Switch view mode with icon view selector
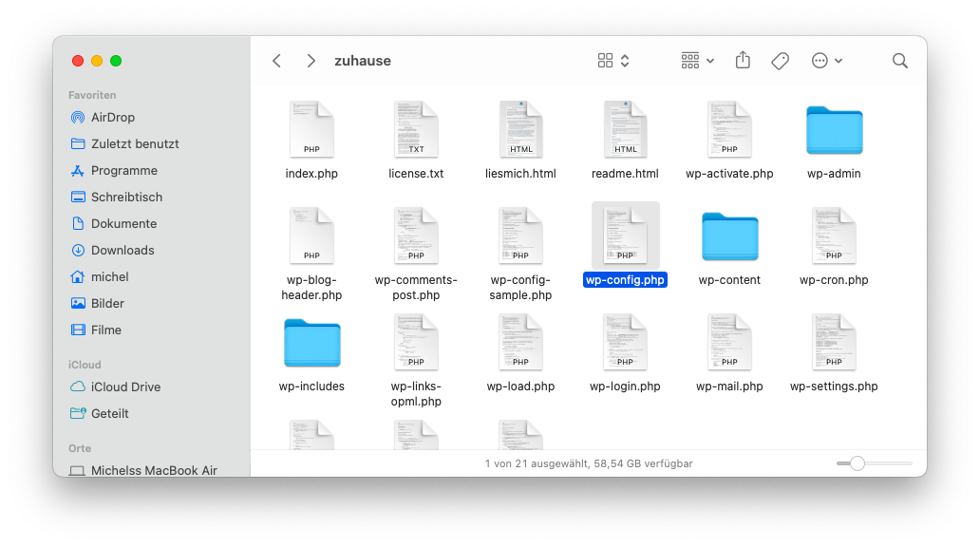 [613, 61]
